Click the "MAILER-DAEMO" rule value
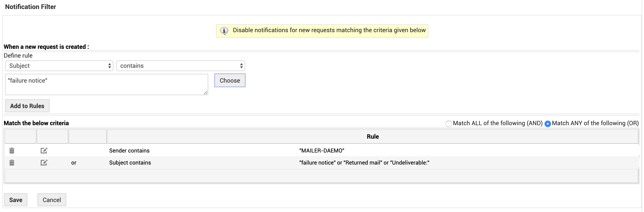Viewport: 644px width, 212px height. [x=322, y=150]
